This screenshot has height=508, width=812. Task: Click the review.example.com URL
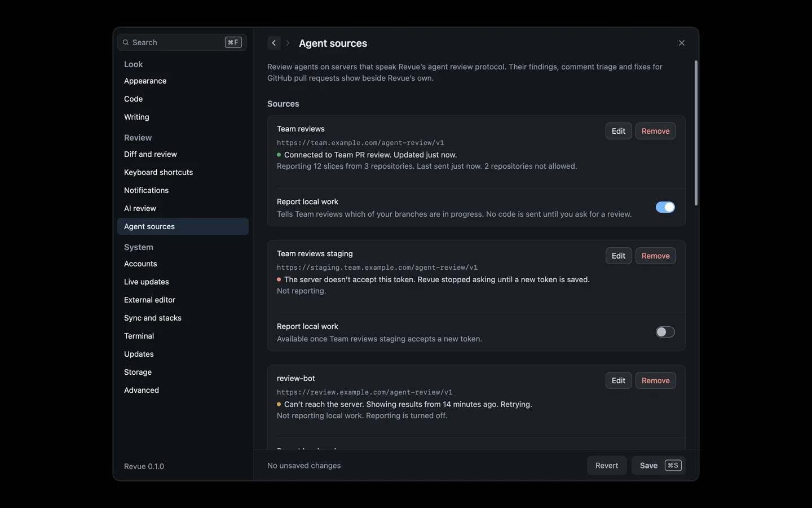coord(365,392)
